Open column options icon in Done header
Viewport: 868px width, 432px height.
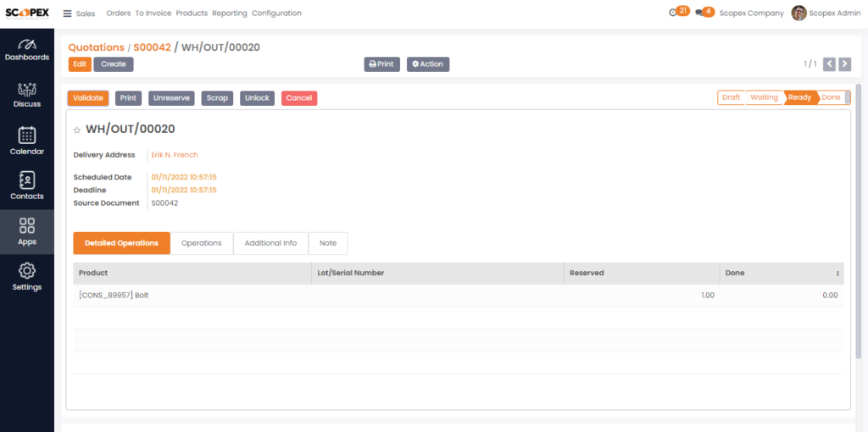pos(837,274)
